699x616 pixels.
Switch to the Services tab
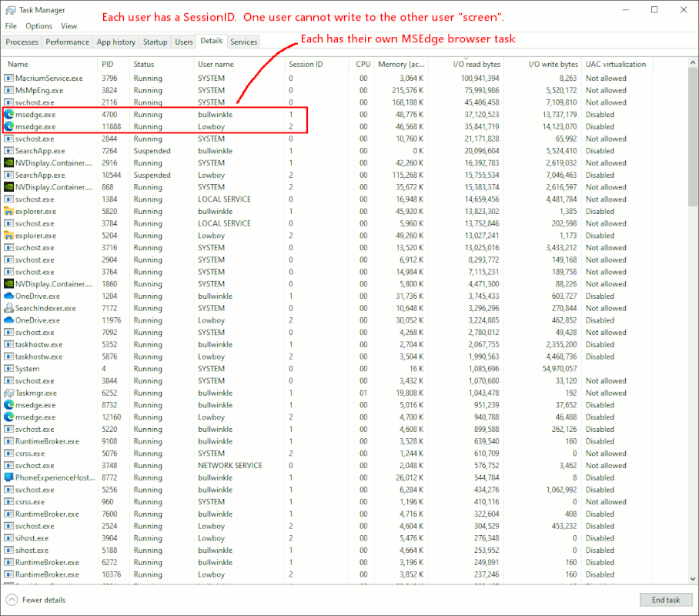[243, 42]
